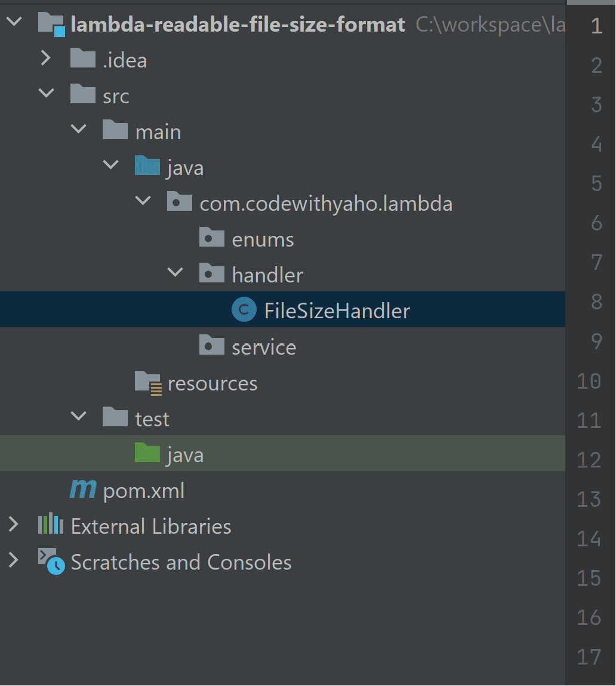
Task: Collapse the src folder
Action: coord(47,96)
